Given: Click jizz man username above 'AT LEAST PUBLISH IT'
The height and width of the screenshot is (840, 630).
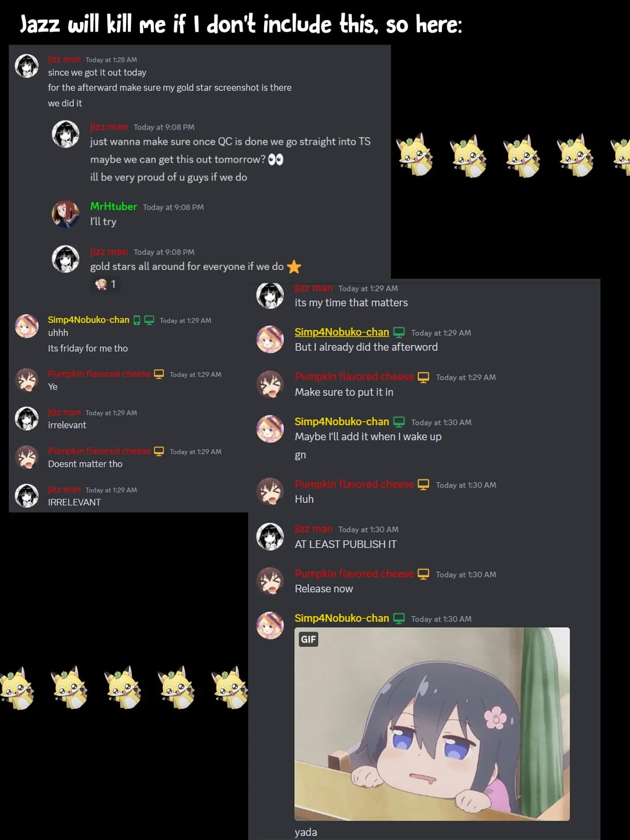Looking at the screenshot, I should tap(314, 529).
